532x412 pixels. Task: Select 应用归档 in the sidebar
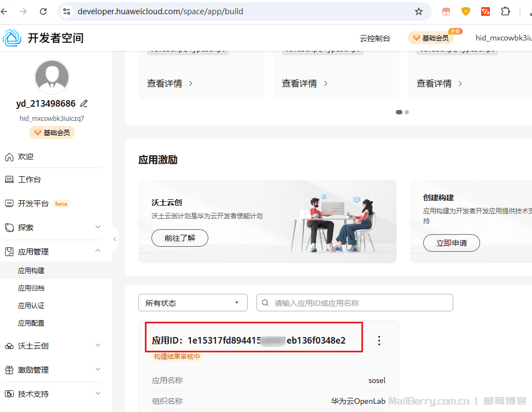point(31,288)
